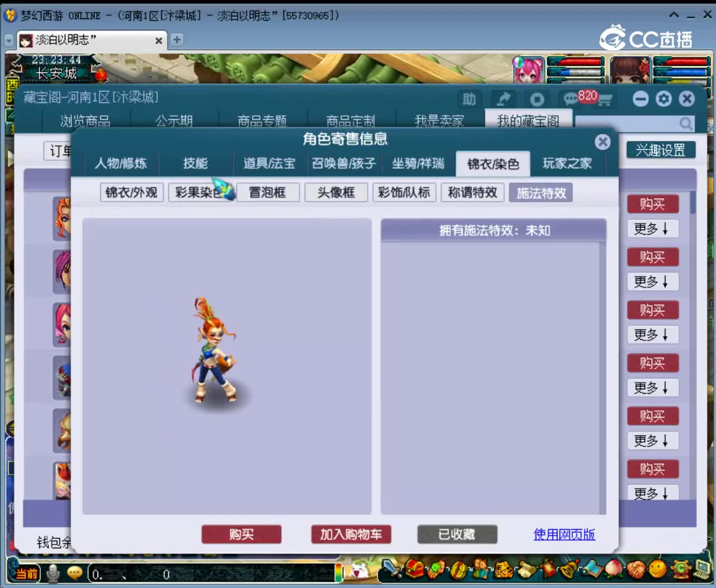Viewport: 716px width, 588px height.
Task: Click the round record icon in header
Action: 537,99
